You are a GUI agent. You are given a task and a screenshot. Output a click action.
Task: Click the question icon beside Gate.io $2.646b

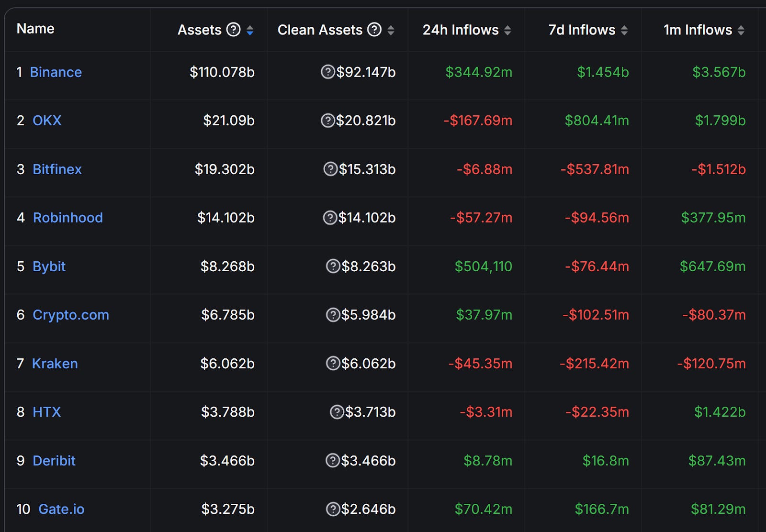tap(333, 509)
